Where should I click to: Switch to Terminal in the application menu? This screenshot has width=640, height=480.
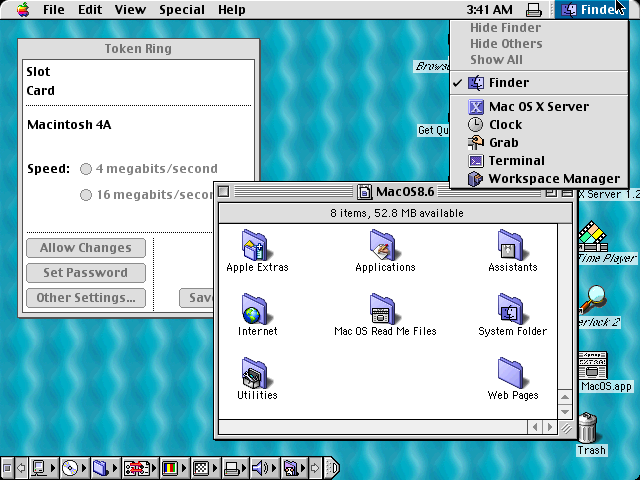(516, 160)
